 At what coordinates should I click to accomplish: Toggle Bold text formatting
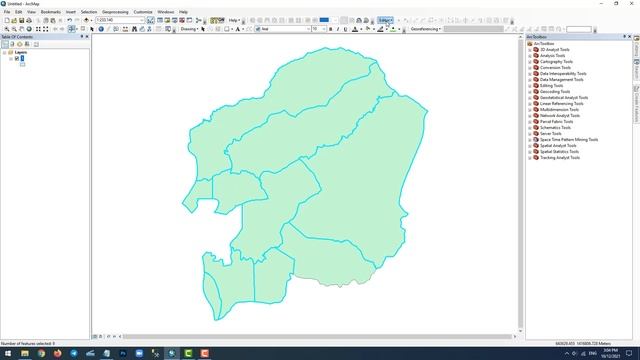point(330,29)
